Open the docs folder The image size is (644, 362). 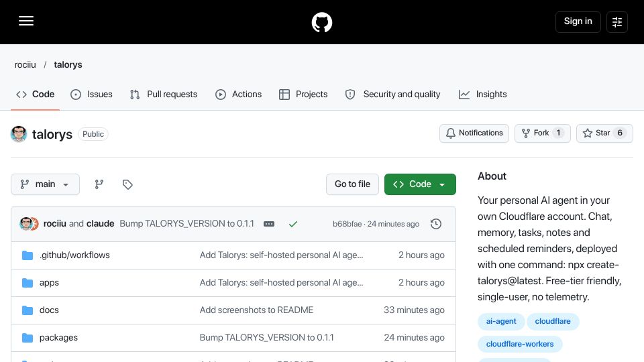(x=49, y=310)
